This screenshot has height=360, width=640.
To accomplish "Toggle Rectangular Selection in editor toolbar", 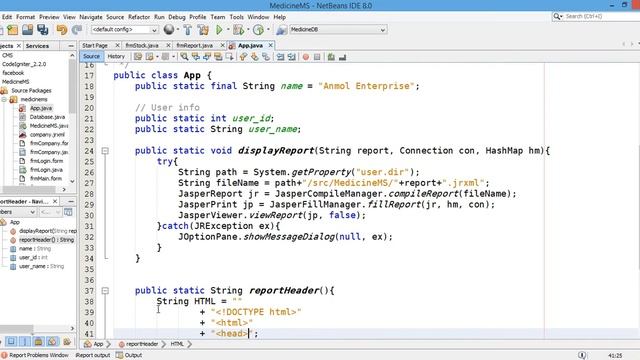I will (x=229, y=57).
